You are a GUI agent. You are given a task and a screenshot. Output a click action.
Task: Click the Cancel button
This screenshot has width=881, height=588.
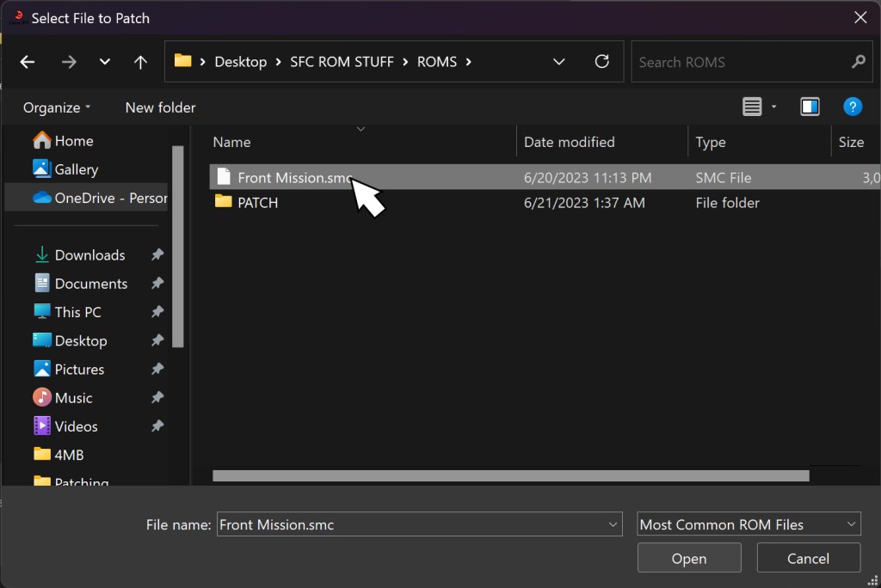point(808,559)
